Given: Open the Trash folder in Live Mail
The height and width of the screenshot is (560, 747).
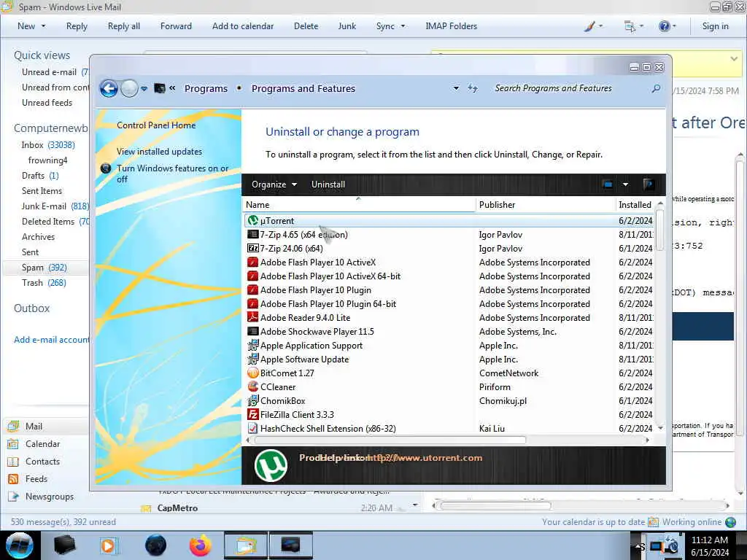Looking at the screenshot, I should (44, 283).
